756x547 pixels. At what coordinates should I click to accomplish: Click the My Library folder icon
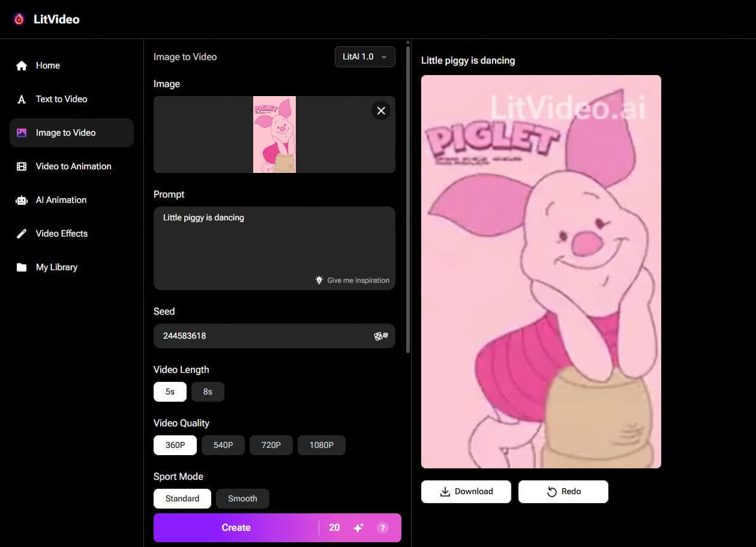tap(22, 267)
